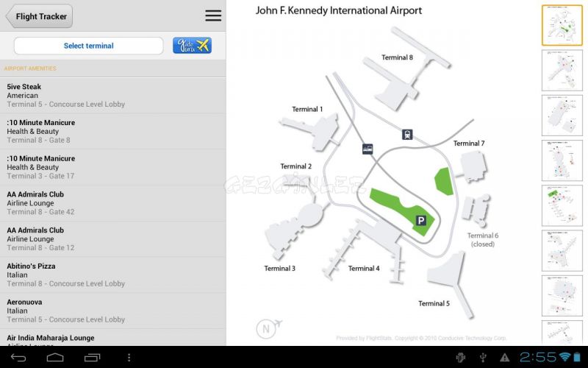
Task: Tap the warning triangle notification icon
Action: [505, 358]
